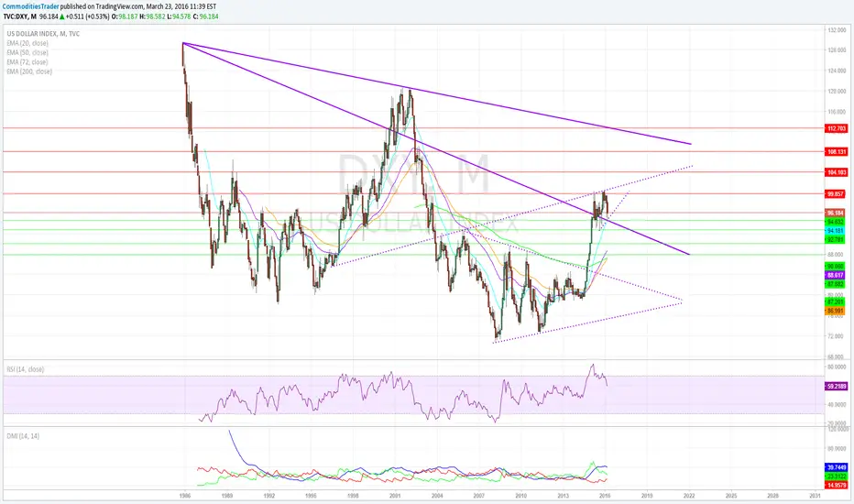
Task: Click the 1986 year on time axis
Action: click(x=184, y=496)
